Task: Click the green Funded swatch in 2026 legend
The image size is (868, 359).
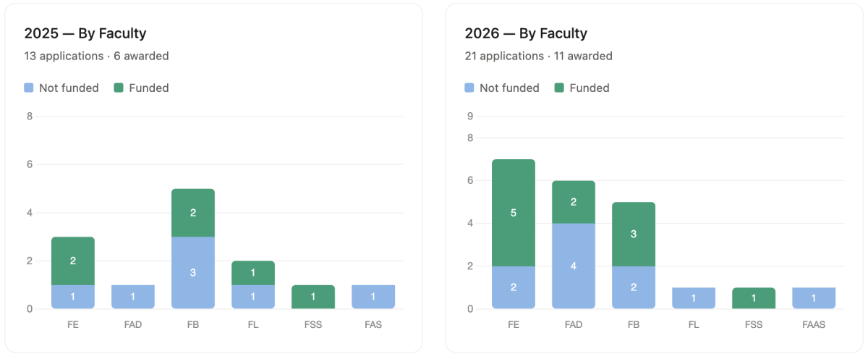Action: (x=559, y=88)
